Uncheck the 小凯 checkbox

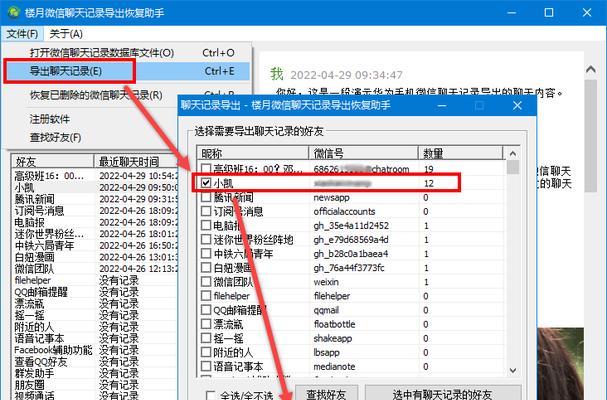206,183
